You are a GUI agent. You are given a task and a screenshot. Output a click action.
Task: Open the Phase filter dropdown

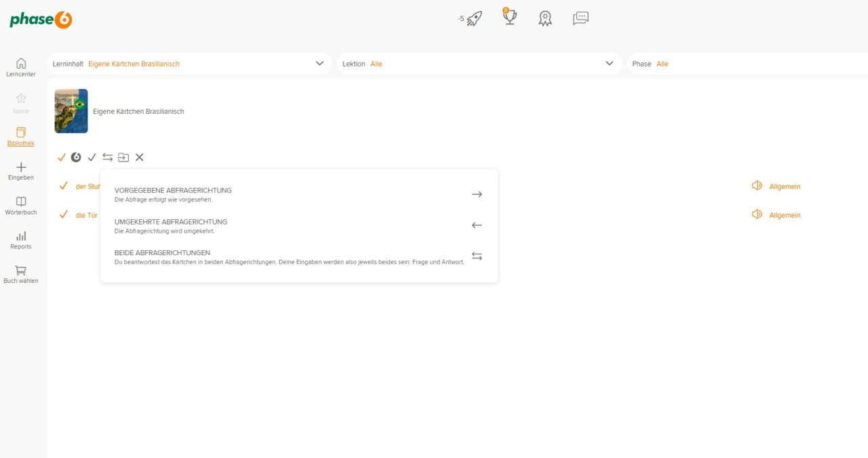pos(746,64)
